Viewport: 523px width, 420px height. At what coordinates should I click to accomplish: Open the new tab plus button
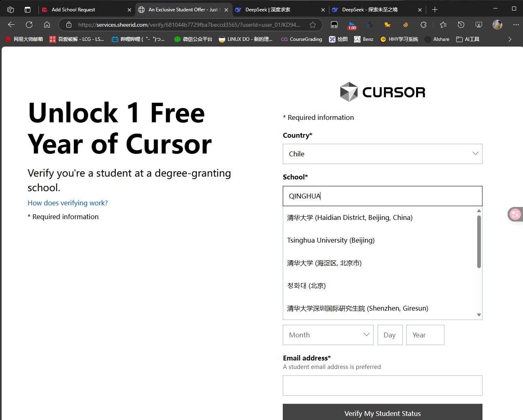435,9
